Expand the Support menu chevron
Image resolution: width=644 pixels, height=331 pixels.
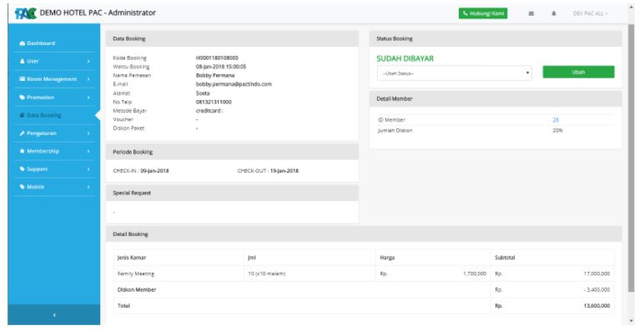click(x=88, y=169)
